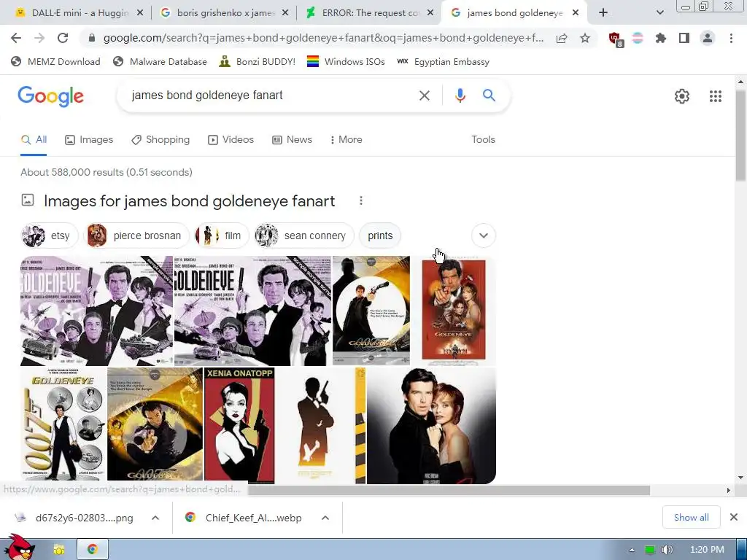
Task: Open the Bonzi BUDDY! bookmark
Action: click(258, 61)
